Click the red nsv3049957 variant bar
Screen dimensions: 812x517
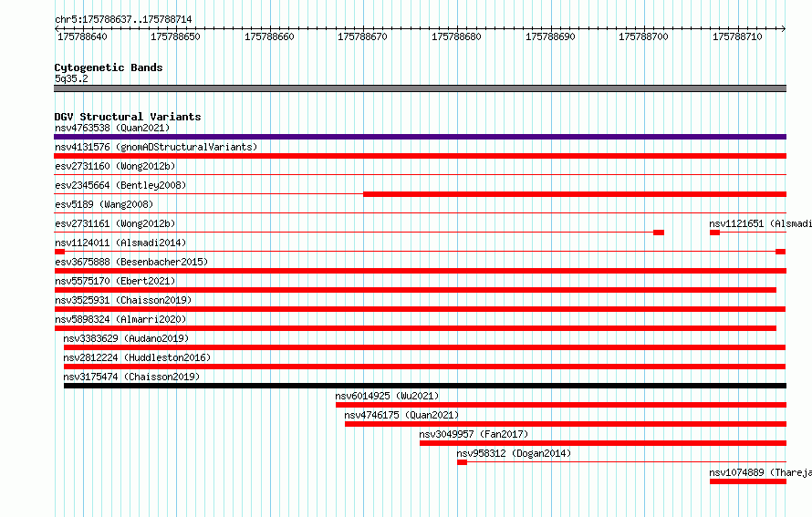tap(603, 443)
